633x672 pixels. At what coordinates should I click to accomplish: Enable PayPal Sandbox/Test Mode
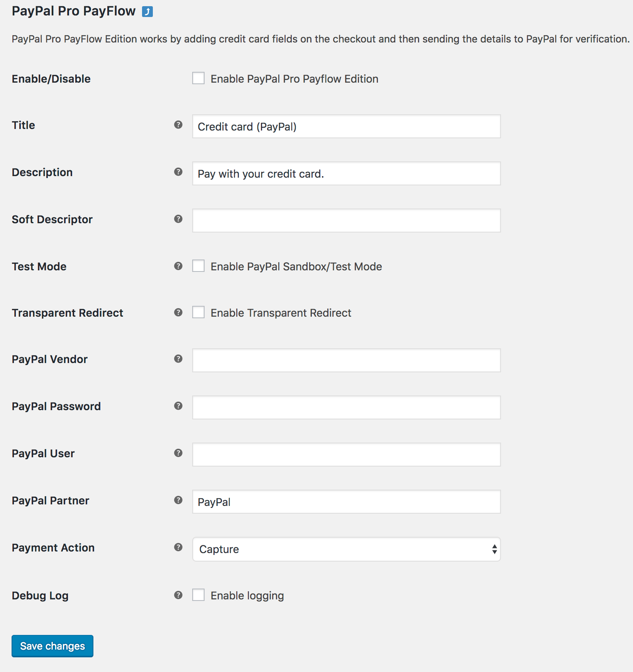pos(198,266)
